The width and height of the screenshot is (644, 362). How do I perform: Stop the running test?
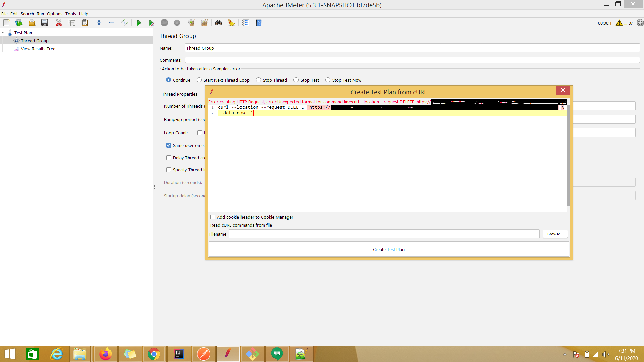164,23
